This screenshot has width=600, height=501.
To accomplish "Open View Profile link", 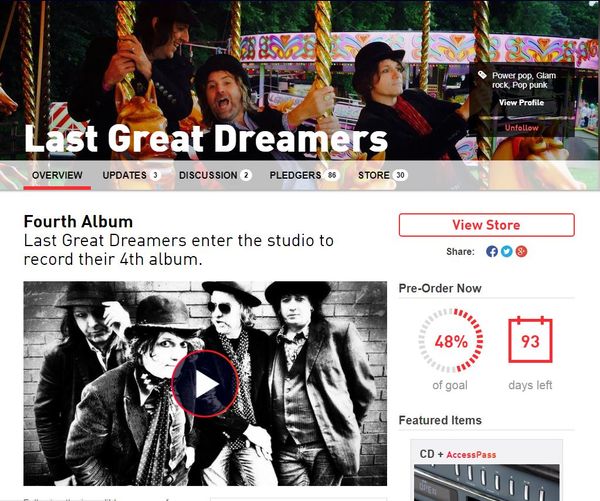I will (521, 103).
